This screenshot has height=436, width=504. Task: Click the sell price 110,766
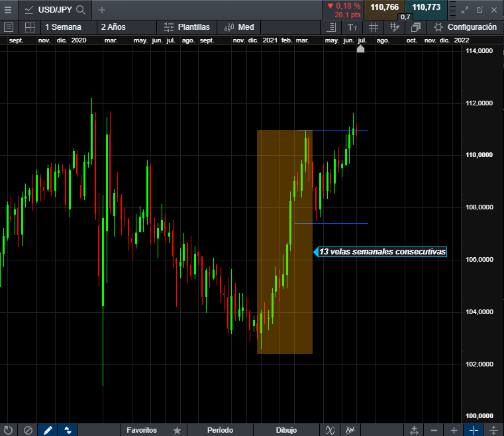(x=384, y=8)
